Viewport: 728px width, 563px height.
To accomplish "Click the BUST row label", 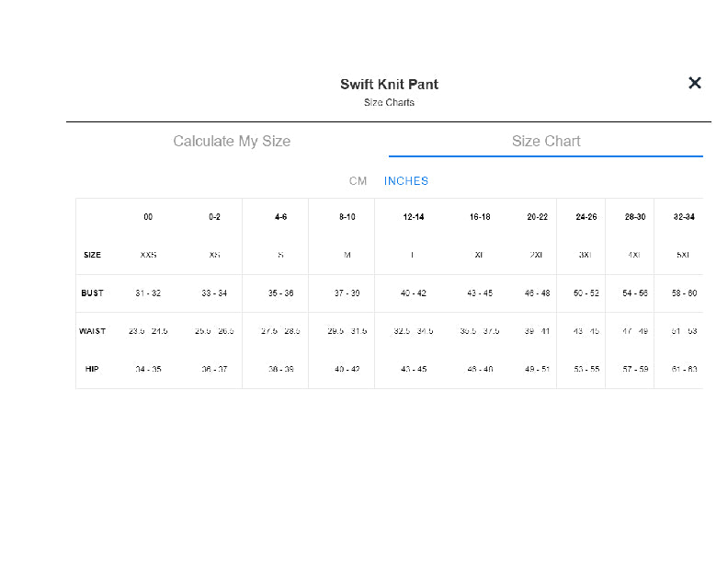I will point(92,293).
